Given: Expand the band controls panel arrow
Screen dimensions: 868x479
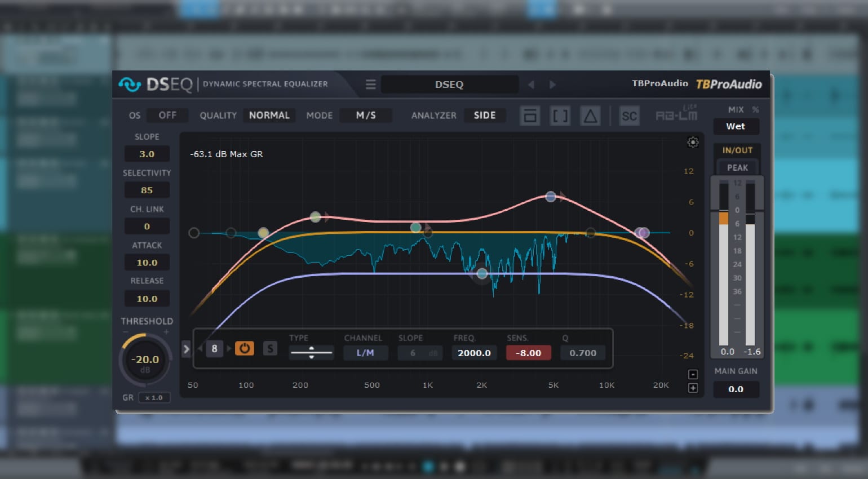Looking at the screenshot, I should [x=186, y=349].
